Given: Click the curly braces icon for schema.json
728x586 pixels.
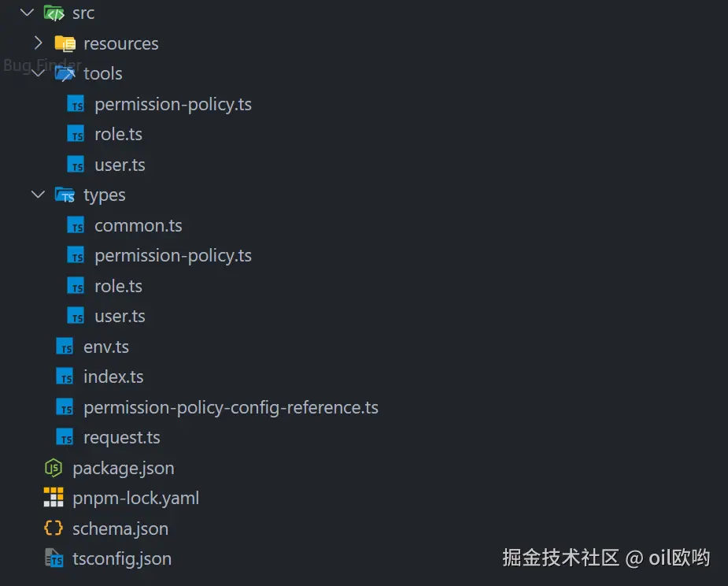Looking at the screenshot, I should tap(54, 529).
